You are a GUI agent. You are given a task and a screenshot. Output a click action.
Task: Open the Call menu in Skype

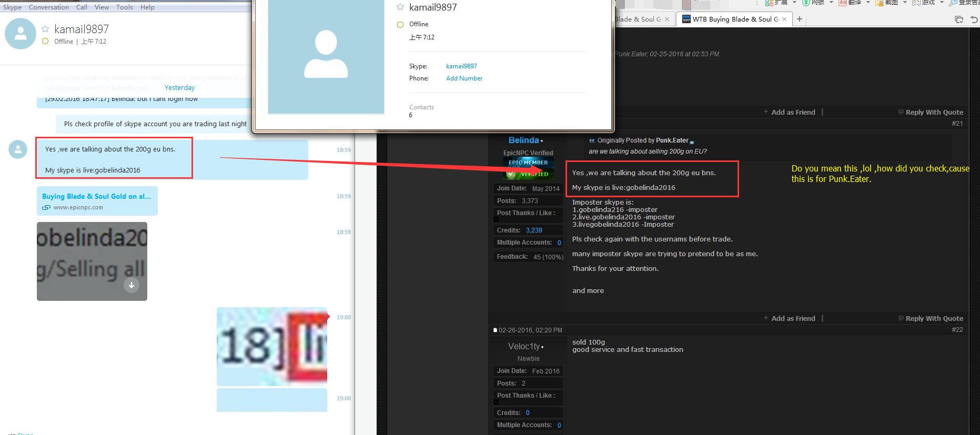pyautogui.click(x=82, y=7)
